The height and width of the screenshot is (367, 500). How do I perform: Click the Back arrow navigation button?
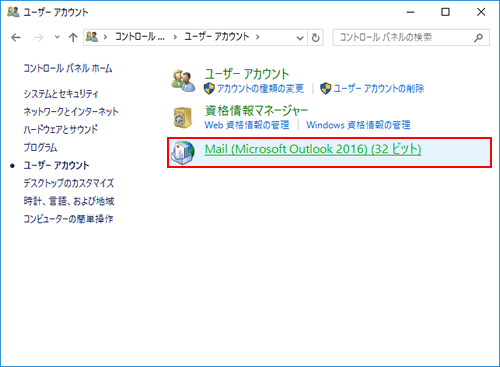[x=16, y=38]
